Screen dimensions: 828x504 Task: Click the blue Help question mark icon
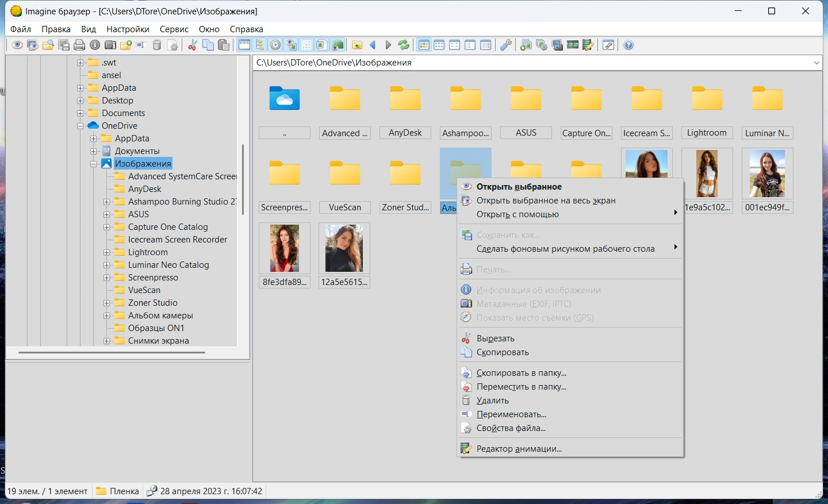(628, 45)
